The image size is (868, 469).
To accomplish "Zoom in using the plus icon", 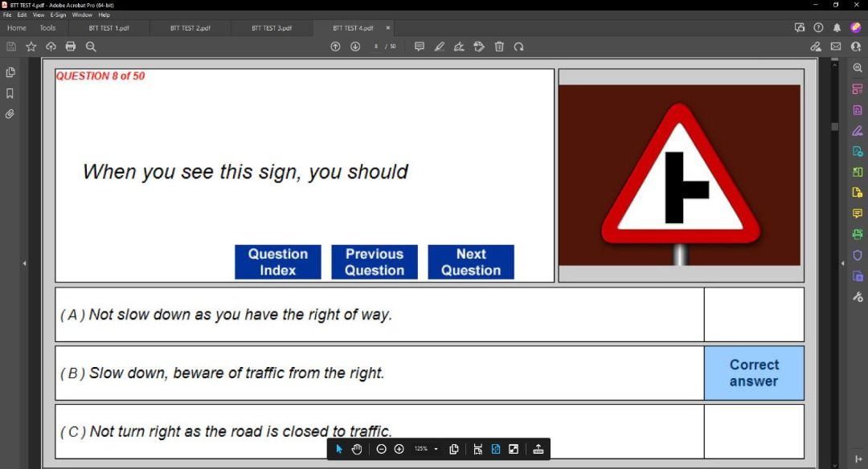I will pyautogui.click(x=399, y=449).
